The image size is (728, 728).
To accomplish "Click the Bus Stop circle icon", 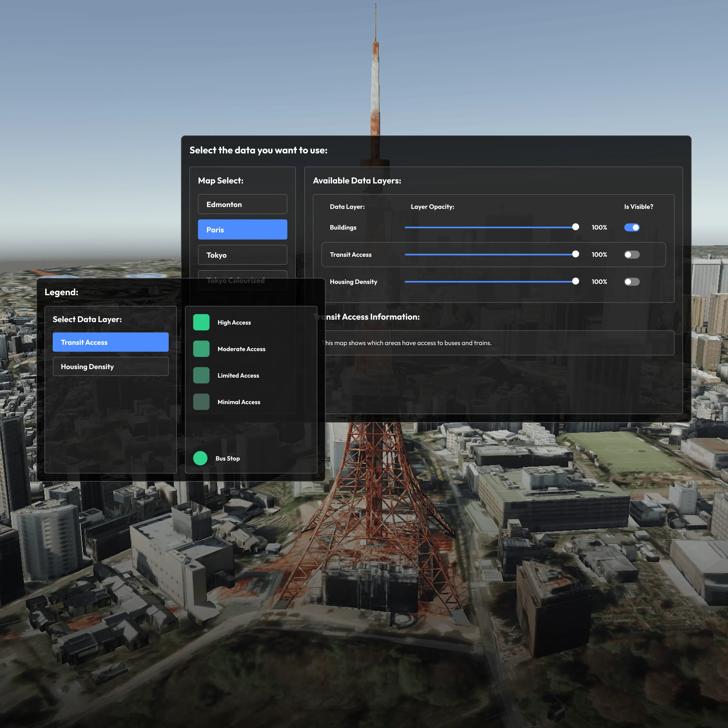I will point(200,458).
